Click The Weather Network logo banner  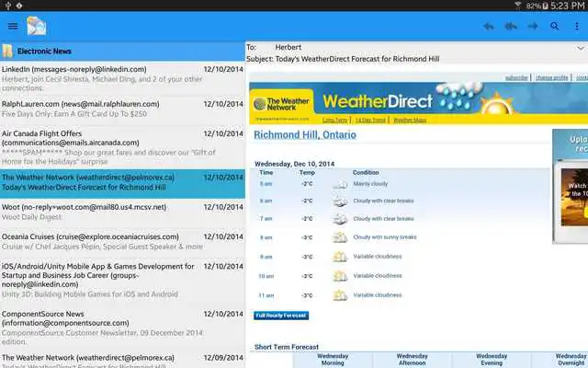click(282, 104)
